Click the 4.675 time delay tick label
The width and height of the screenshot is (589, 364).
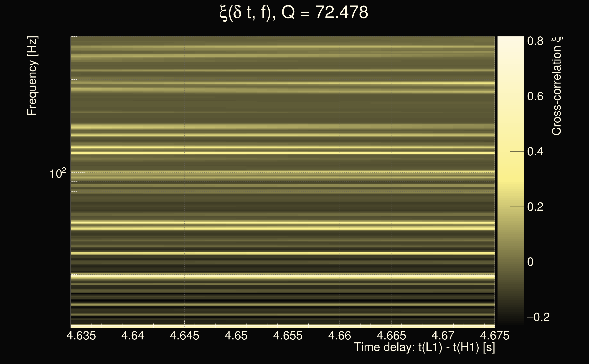494,336
